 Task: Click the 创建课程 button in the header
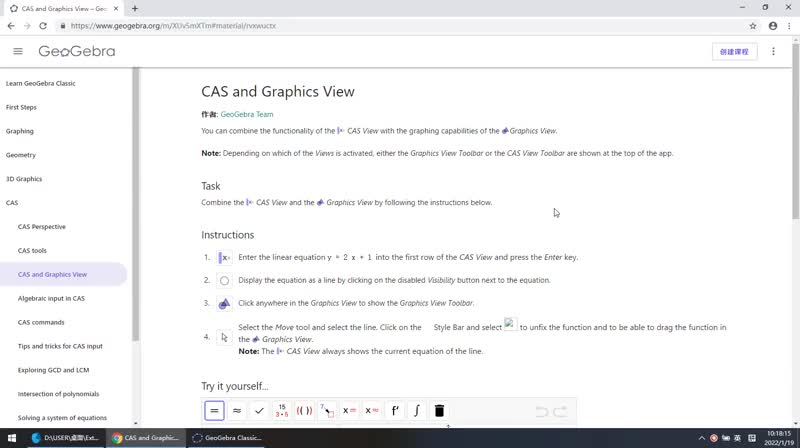point(734,52)
